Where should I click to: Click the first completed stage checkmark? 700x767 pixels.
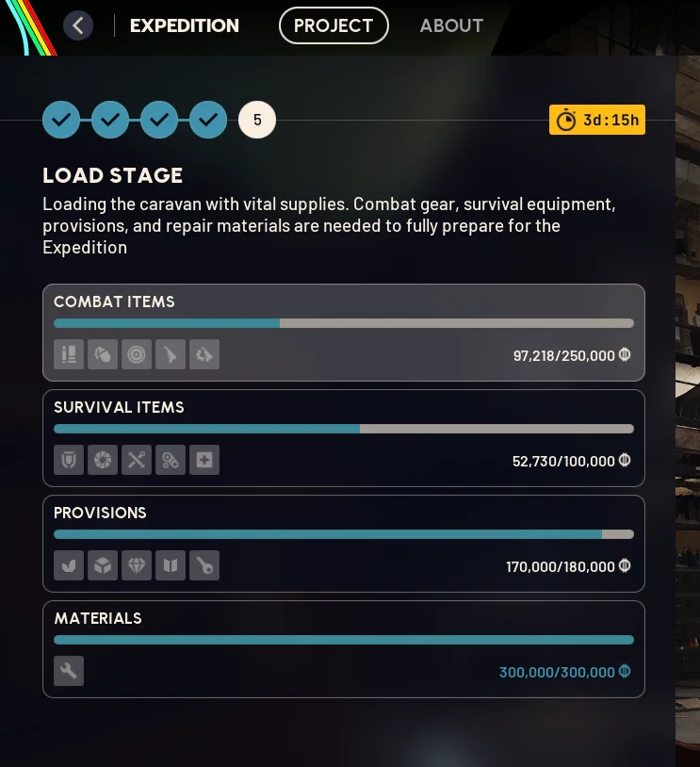[61, 120]
